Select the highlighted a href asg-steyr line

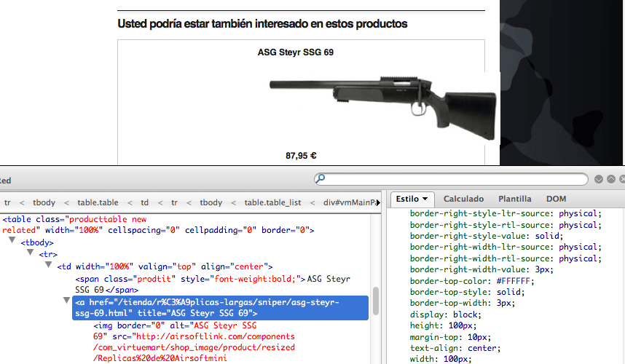[x=220, y=307]
